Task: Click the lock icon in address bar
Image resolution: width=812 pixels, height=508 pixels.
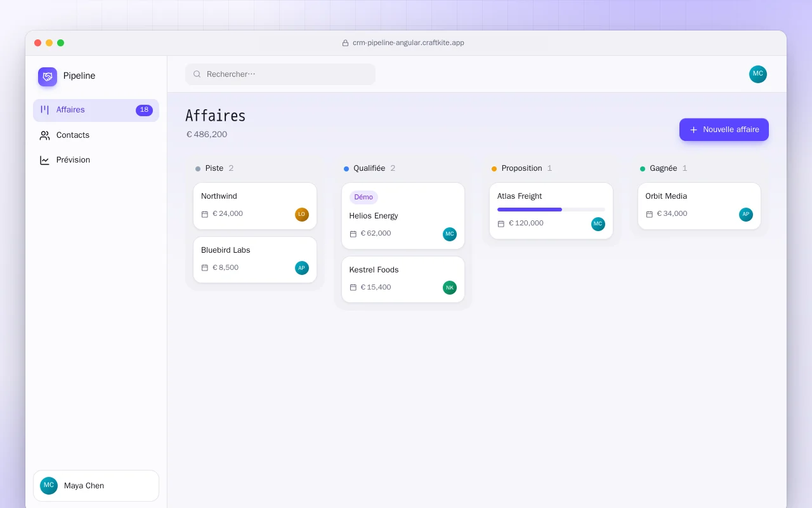Action: pyautogui.click(x=346, y=43)
